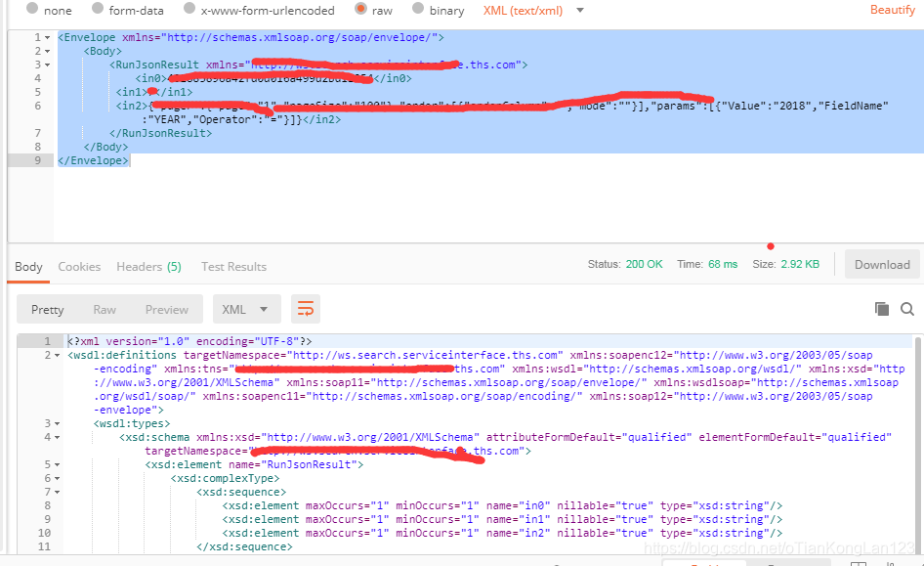The image size is (924, 566).
Task: Click the response pane vertical scrollbar
Action: click(x=917, y=444)
